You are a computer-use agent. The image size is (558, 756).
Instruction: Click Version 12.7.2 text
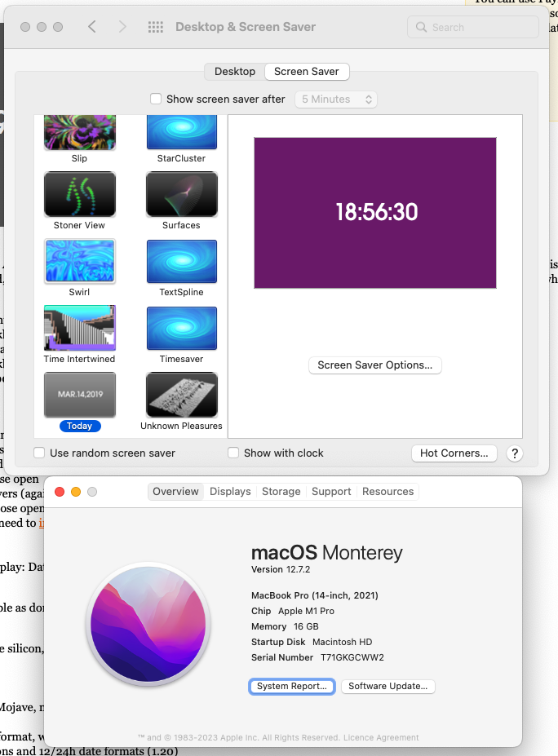tap(281, 569)
